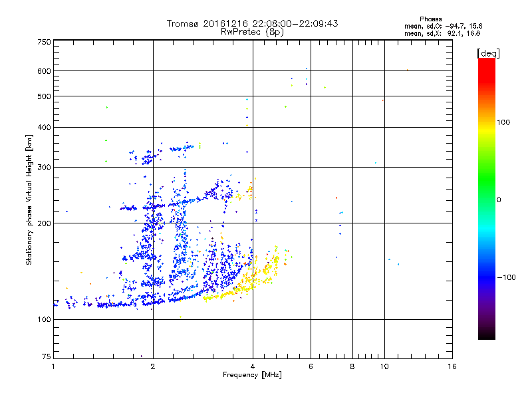
Task: Click the "75" height axis tick label
Action: pos(47,356)
